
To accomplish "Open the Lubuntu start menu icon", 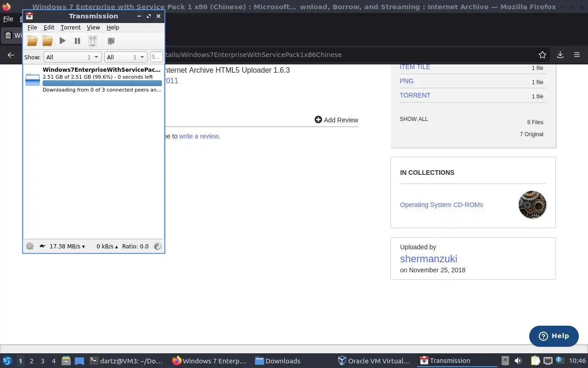I will tap(7, 361).
